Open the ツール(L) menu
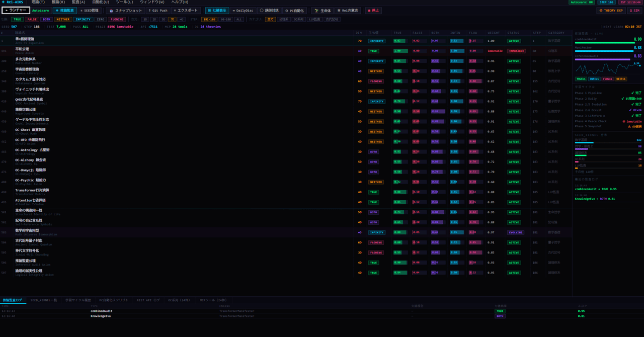 124,2
